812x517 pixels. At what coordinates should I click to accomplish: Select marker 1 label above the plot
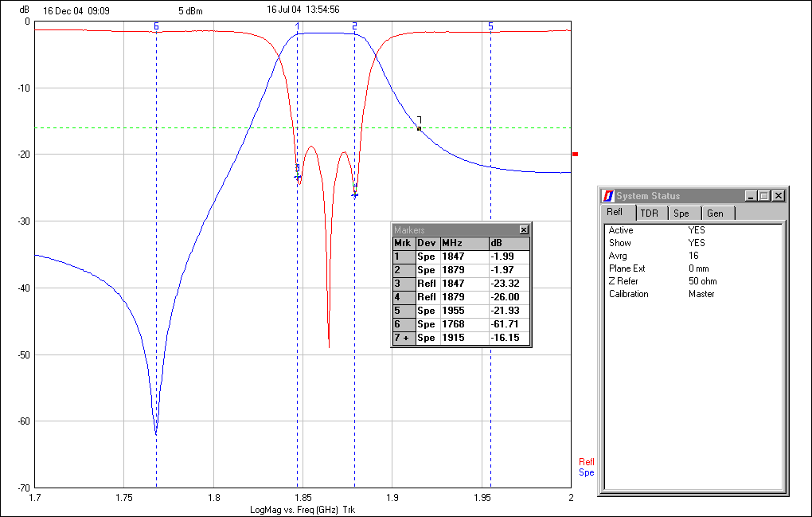298,26
